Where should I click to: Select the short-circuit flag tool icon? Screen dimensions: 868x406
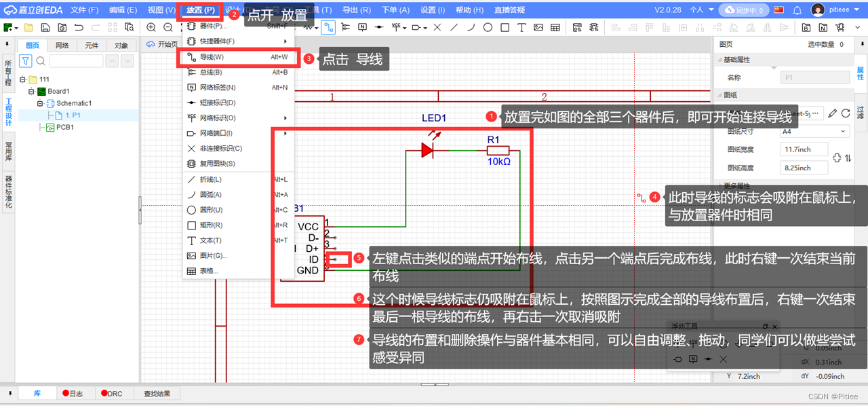coord(379,27)
